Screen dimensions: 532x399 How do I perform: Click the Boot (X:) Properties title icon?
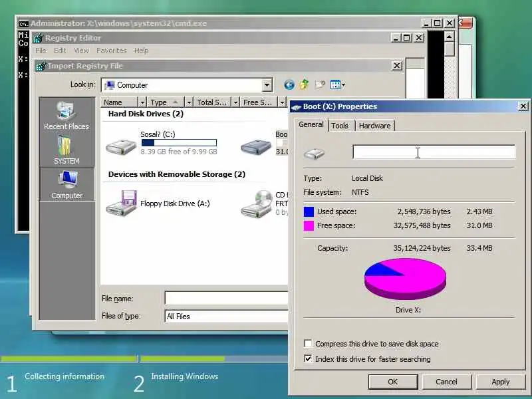pos(296,107)
